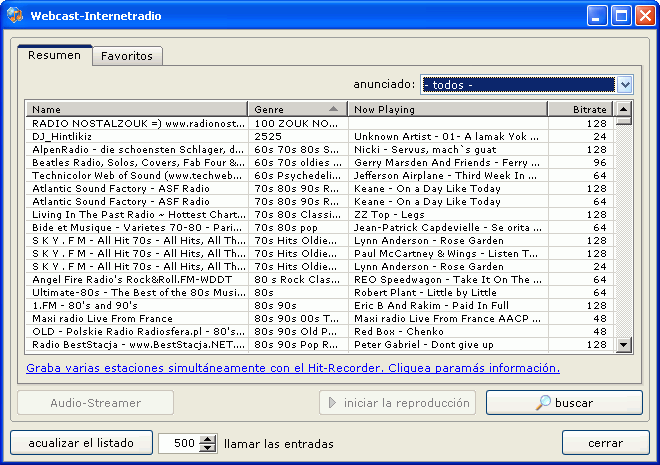Click the entries number input field
Screen dimensions: 660x465
tap(180, 443)
